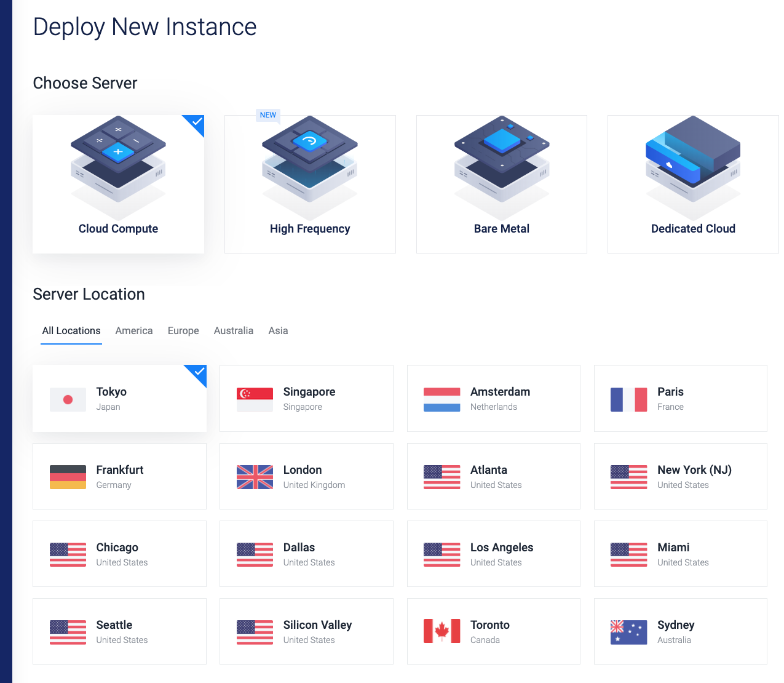Switch to the America locations tab
Image resolution: width=784 pixels, height=683 pixels.
134,331
